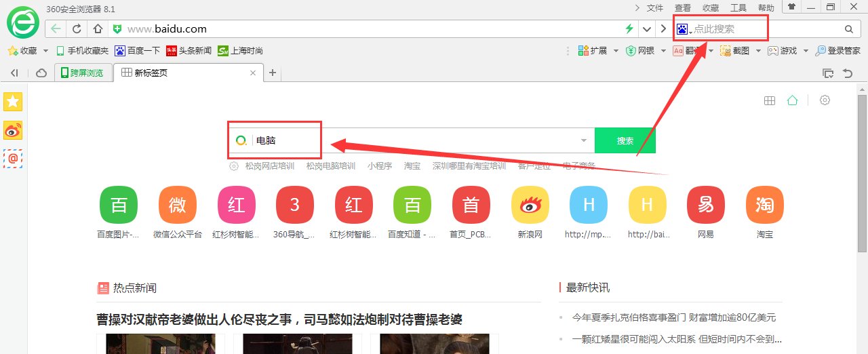Go to home page via house icon
The image size is (868, 354).
(98, 29)
